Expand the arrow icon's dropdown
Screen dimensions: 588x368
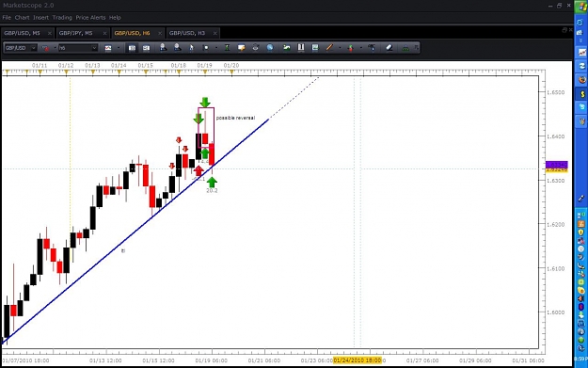[360, 48]
